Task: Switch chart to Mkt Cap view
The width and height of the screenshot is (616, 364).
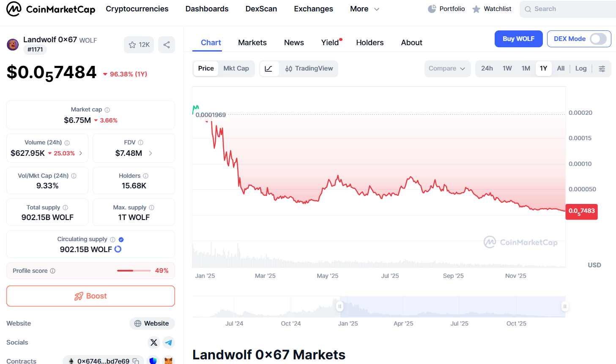Action: (x=236, y=68)
